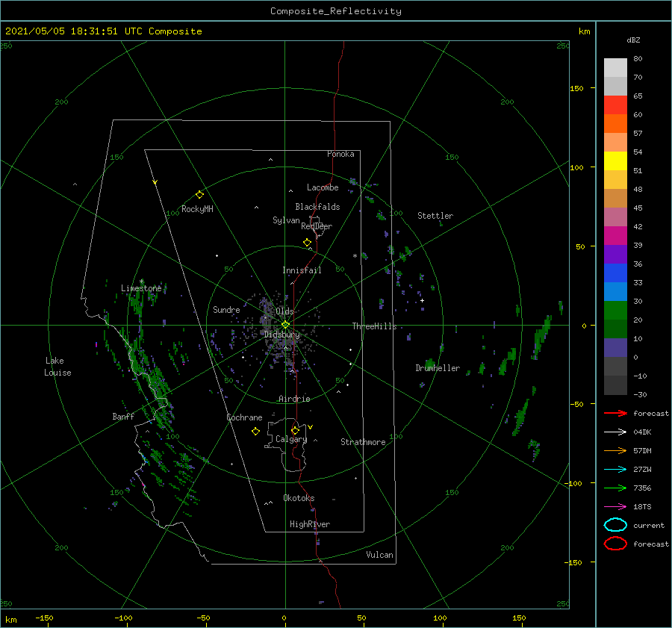The image size is (672, 628).
Task: Click the Okotoks town label
Action: [299, 498]
